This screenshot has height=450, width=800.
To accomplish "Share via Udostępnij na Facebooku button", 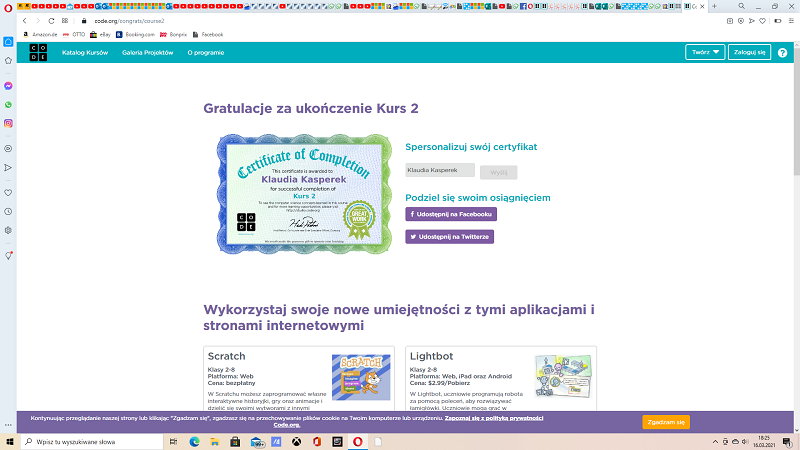I will [450, 214].
